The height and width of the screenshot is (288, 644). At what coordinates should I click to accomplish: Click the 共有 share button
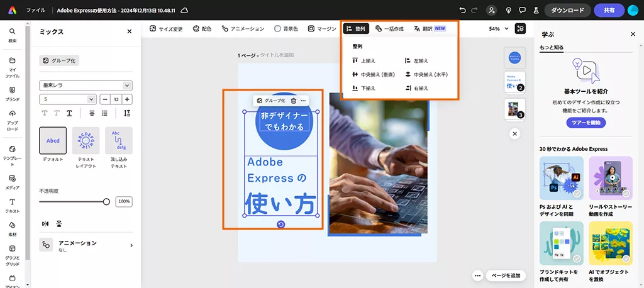point(609,10)
